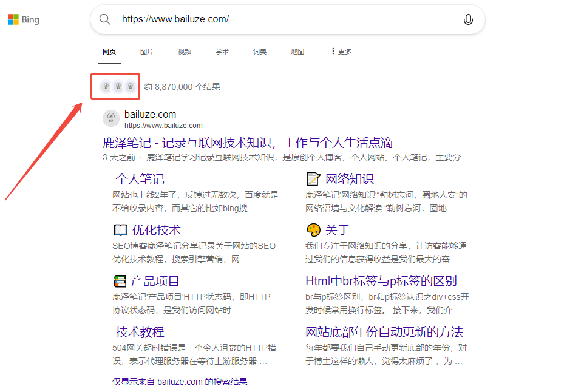Click the palette icon beside 关于
The width and height of the screenshot is (584, 392).
[x=313, y=230]
